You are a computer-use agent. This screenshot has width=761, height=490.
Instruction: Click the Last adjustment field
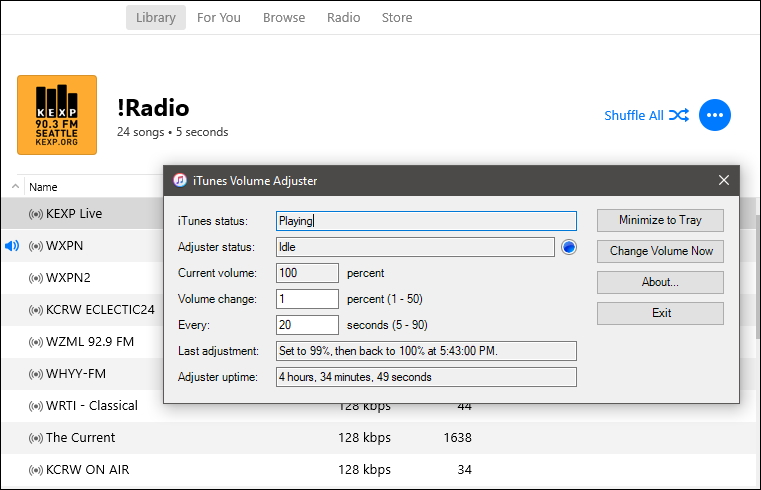point(426,351)
